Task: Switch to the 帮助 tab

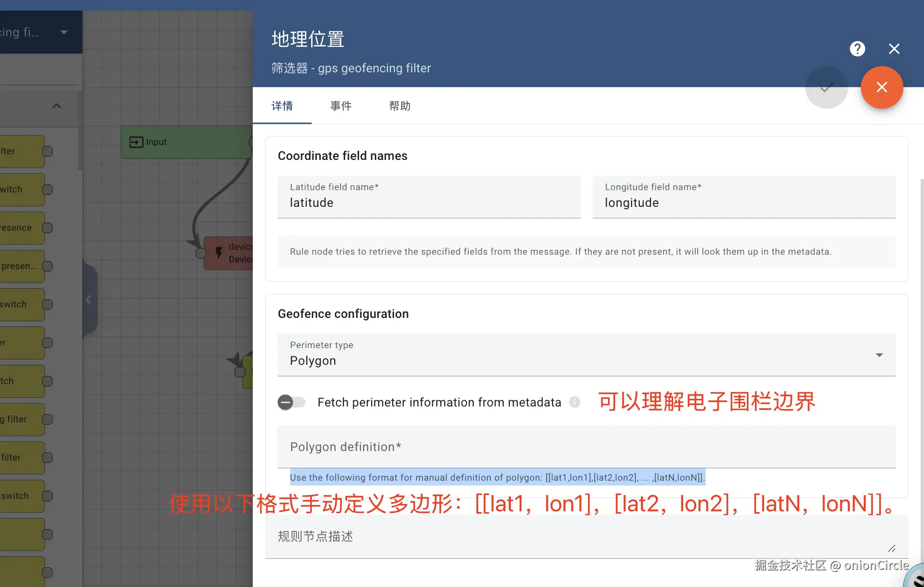Action: pos(400,106)
